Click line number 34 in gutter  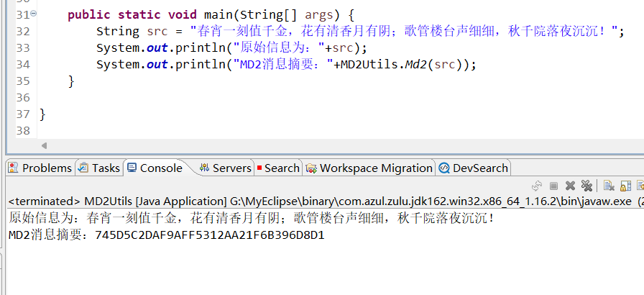(24, 65)
